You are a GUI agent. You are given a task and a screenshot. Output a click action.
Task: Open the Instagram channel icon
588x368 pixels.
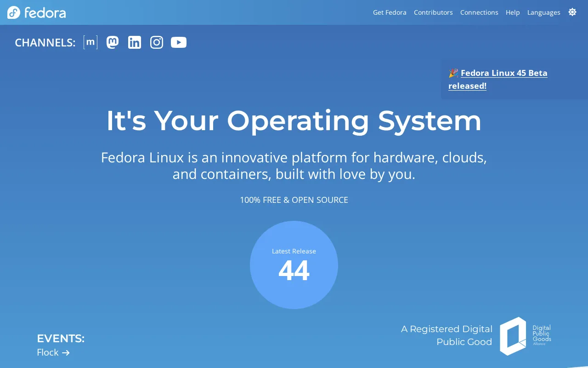click(x=157, y=42)
